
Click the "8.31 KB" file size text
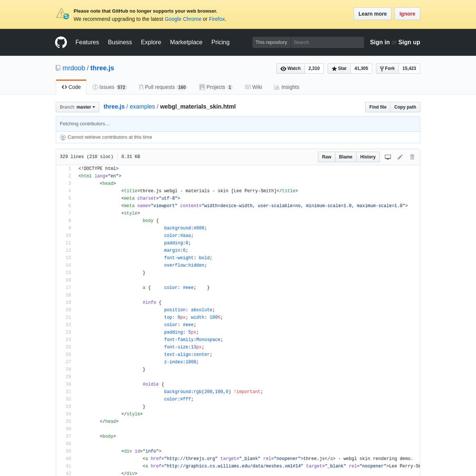(131, 157)
